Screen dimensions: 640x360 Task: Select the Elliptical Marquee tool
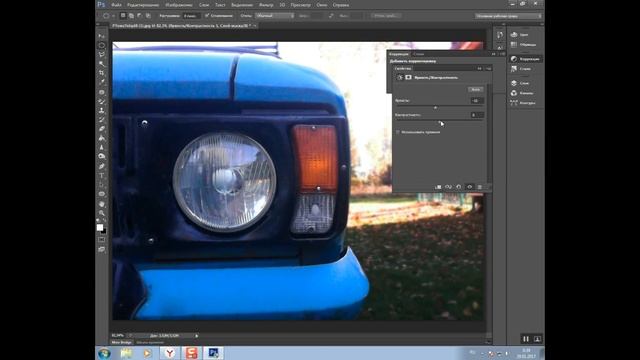pyautogui.click(x=101, y=45)
